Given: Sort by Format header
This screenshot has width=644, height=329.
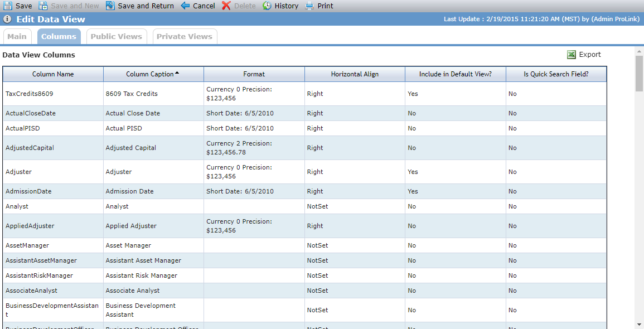Looking at the screenshot, I should (x=254, y=74).
